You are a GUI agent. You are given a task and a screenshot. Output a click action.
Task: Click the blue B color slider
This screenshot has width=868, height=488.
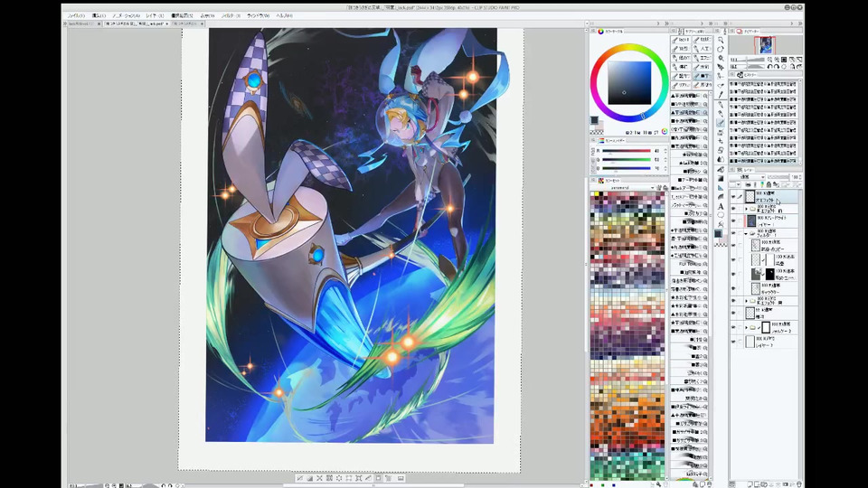pyautogui.click(x=627, y=168)
